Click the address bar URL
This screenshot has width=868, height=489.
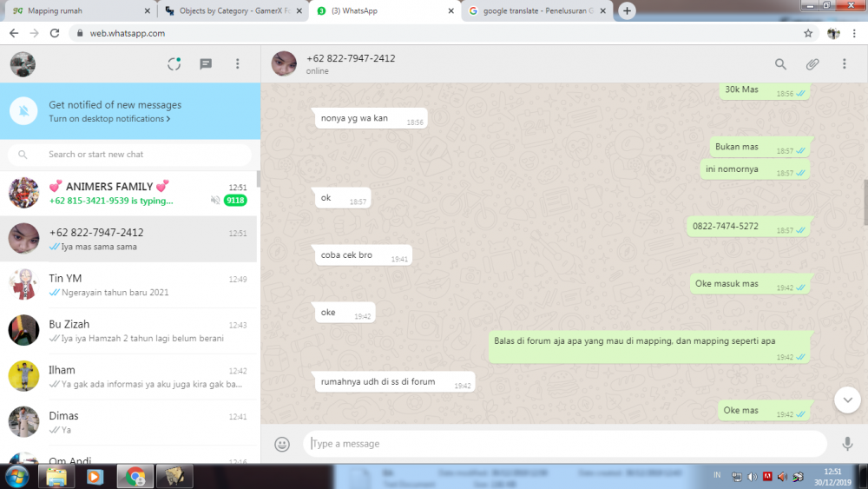(128, 33)
